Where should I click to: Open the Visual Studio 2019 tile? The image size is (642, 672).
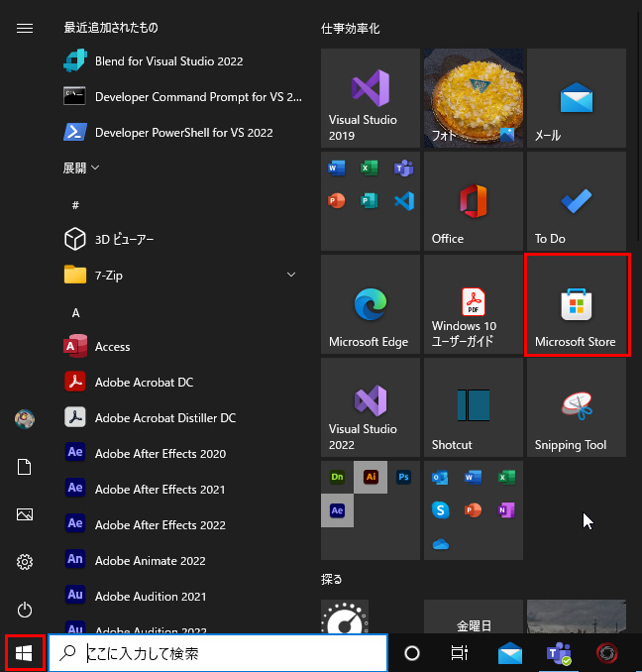pyautogui.click(x=370, y=98)
